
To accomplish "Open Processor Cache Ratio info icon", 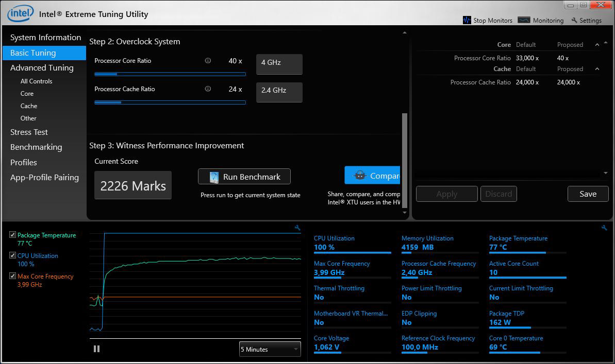I will coord(208,89).
